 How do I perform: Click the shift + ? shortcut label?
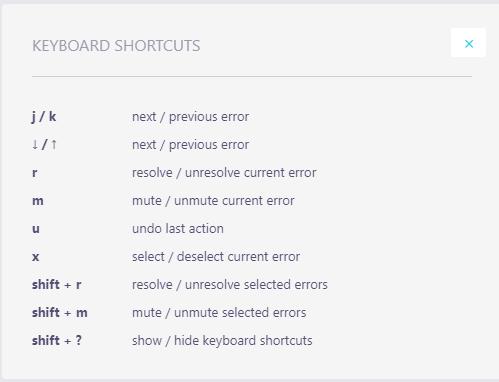coord(57,341)
